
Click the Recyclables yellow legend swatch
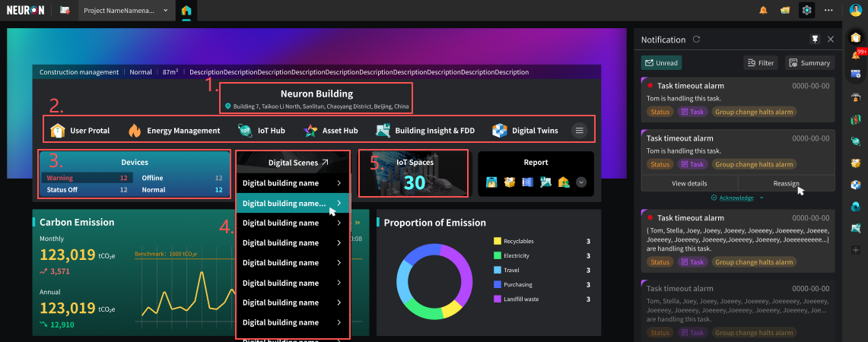tap(498, 241)
